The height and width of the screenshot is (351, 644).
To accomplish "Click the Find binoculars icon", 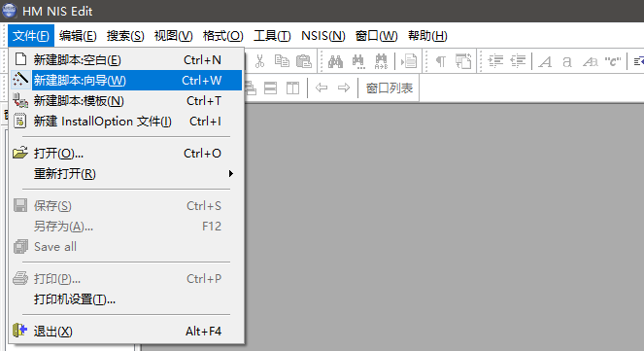I will pos(335,61).
